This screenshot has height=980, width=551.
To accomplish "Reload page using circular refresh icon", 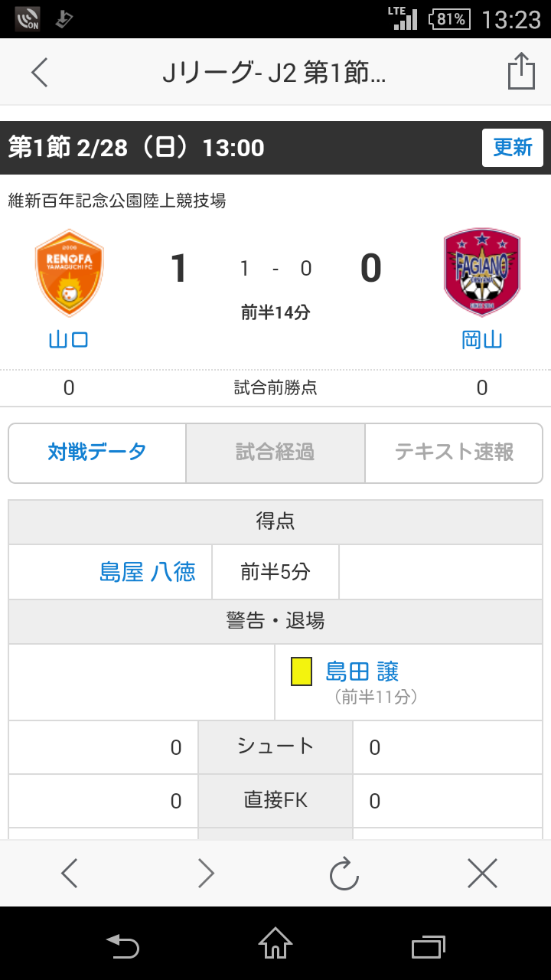I will (x=344, y=873).
